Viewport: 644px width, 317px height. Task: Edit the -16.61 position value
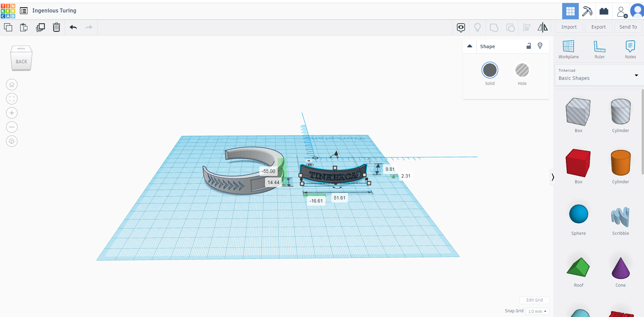pos(316,201)
